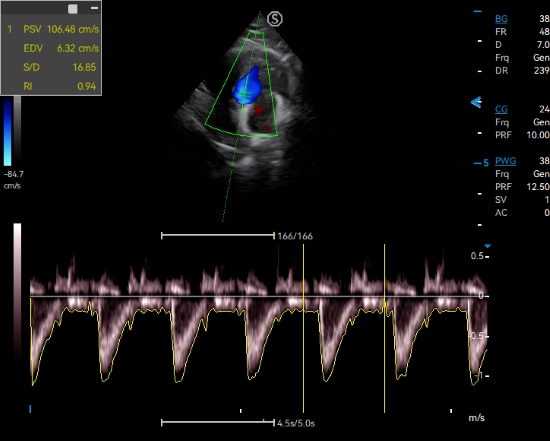The image size is (550, 441).
Task: Open the BG parameter group
Action: (x=501, y=19)
